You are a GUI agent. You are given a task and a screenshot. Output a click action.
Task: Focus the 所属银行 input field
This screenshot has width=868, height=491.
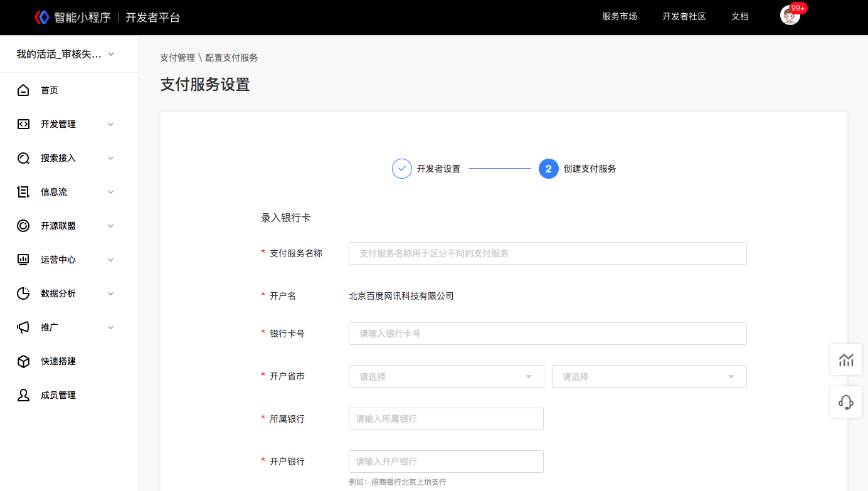click(x=446, y=419)
